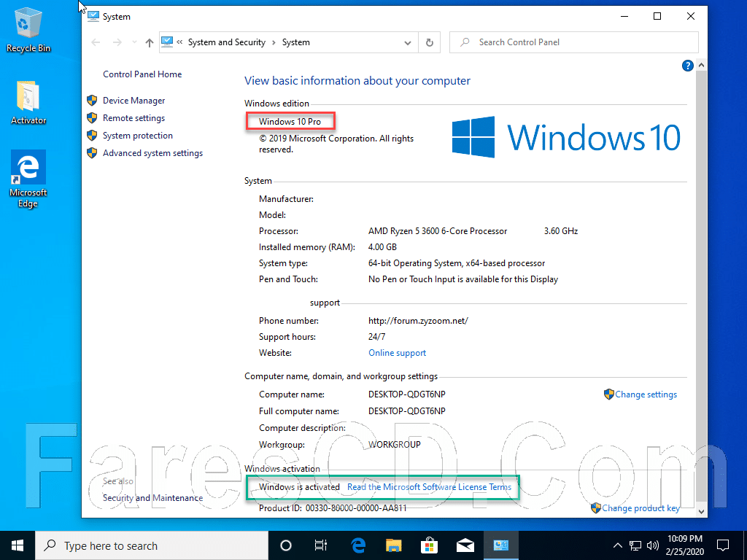Select the forum.zyzoom.net phone number text
The width and height of the screenshot is (747, 560).
(418, 321)
